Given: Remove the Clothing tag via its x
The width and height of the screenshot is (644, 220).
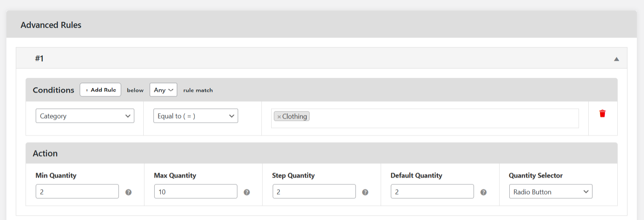Looking at the screenshot, I should point(279,117).
